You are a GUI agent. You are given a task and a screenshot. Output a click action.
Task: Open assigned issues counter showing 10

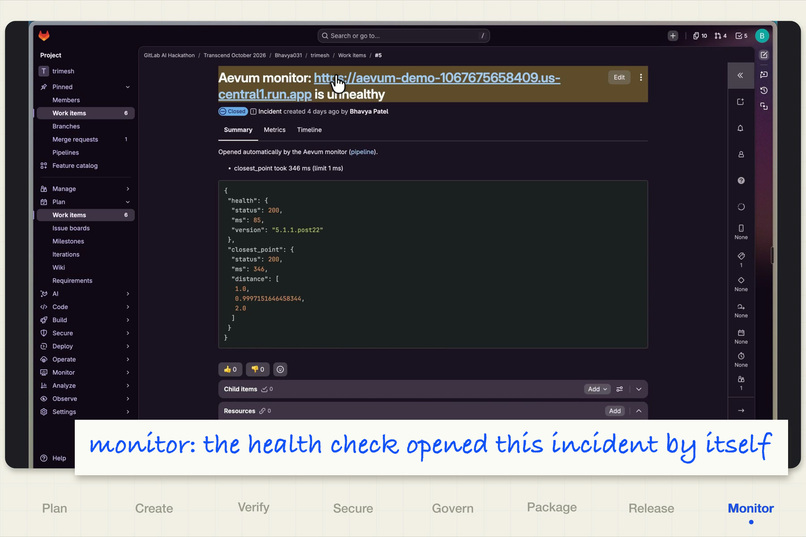(x=700, y=35)
